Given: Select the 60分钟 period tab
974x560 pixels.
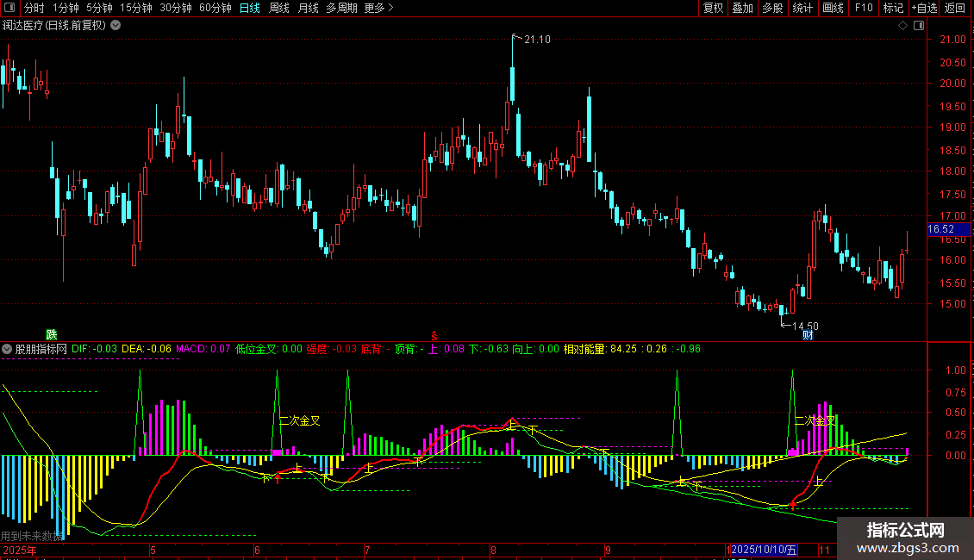Looking at the screenshot, I should pyautogui.click(x=215, y=8).
